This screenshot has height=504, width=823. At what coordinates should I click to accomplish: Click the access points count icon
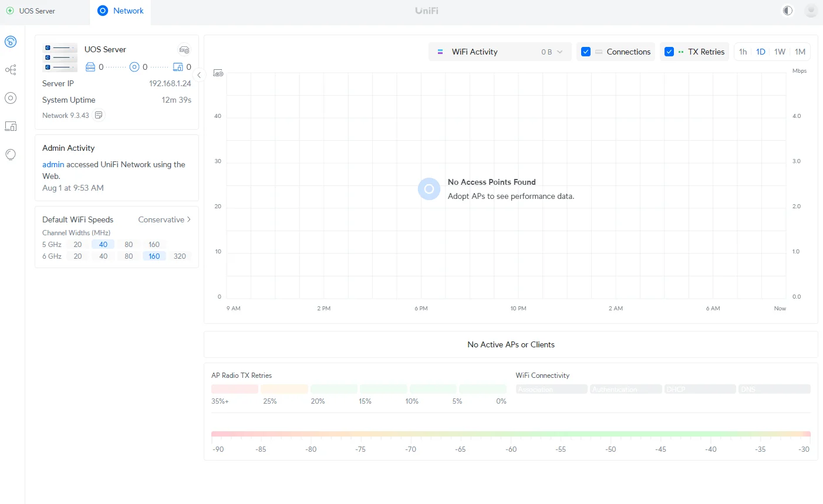click(x=134, y=67)
